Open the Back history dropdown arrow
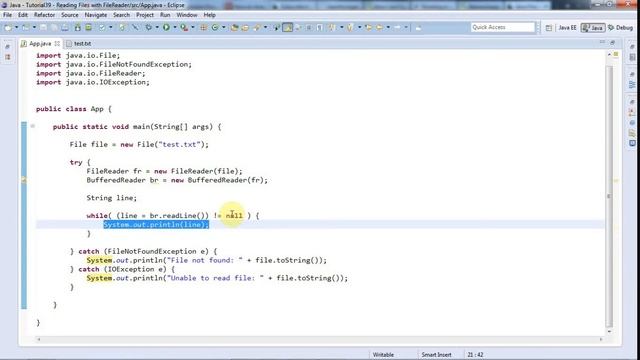Viewport: 640px width, 360px height. coord(388,27)
